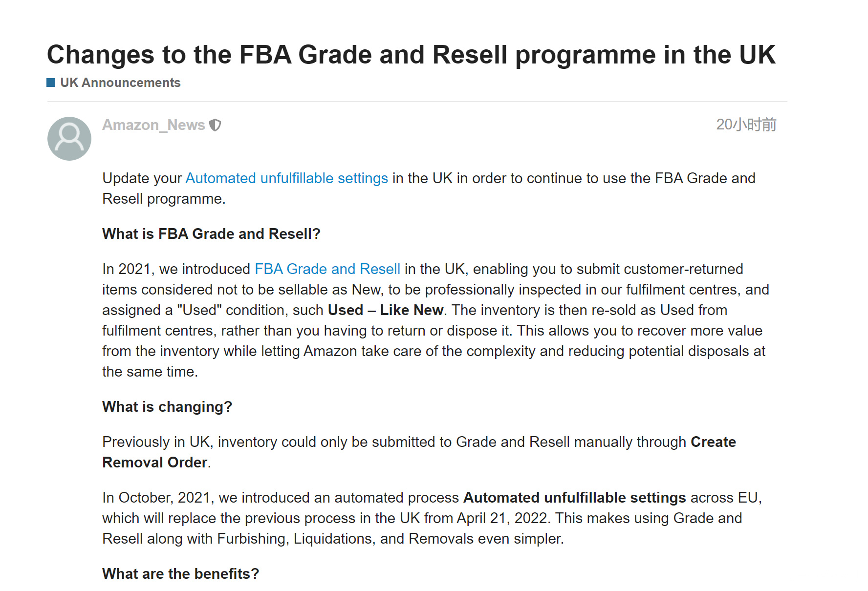The image size is (868, 591).
Task: Open the UK Announcements category
Action: pos(120,83)
